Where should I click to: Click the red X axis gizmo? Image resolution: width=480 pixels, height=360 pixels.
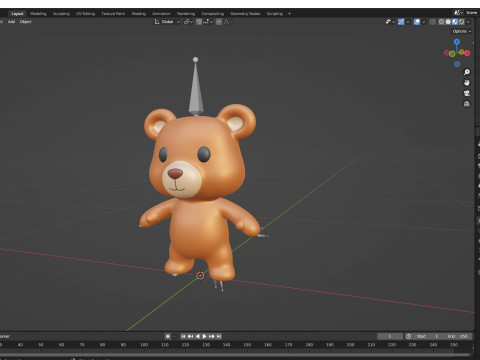pyautogui.click(x=467, y=53)
